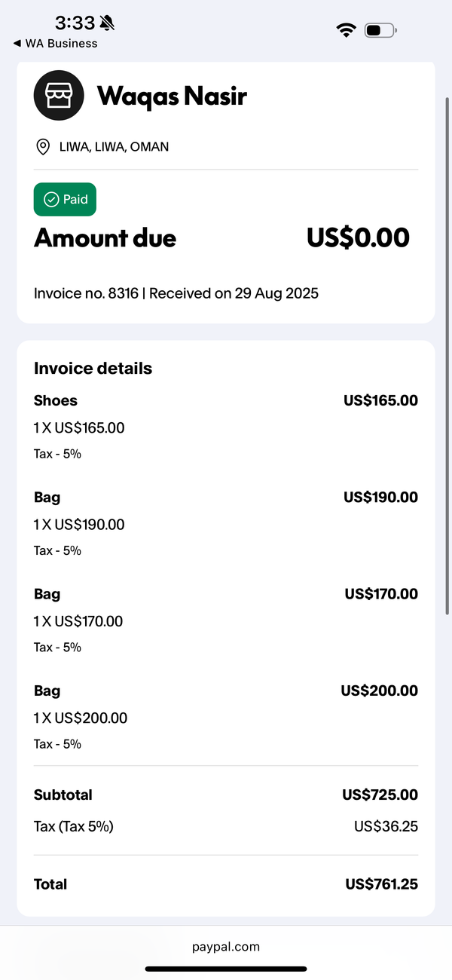452x980 pixels.
Task: Tap the silent bell icon
Action: 108,23
